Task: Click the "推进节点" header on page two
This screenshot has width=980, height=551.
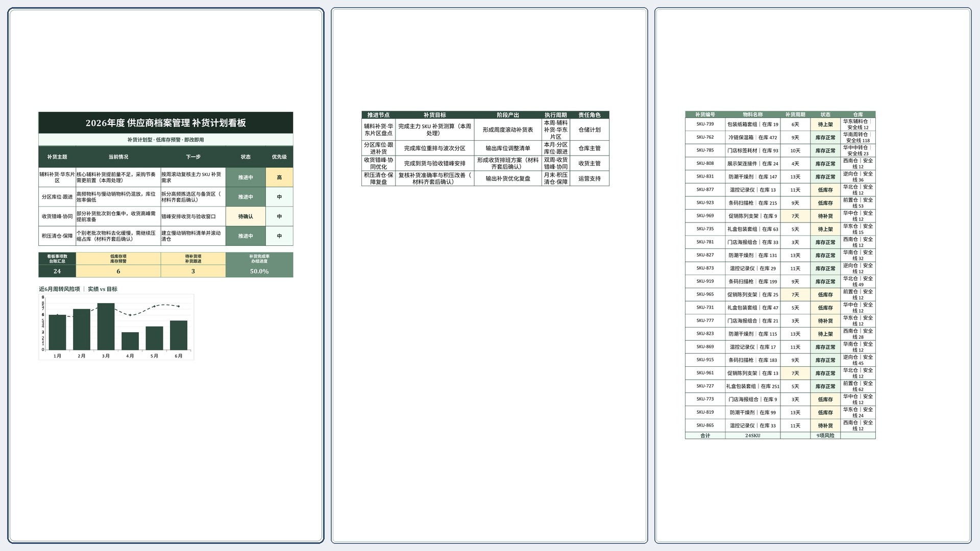Action: click(378, 115)
